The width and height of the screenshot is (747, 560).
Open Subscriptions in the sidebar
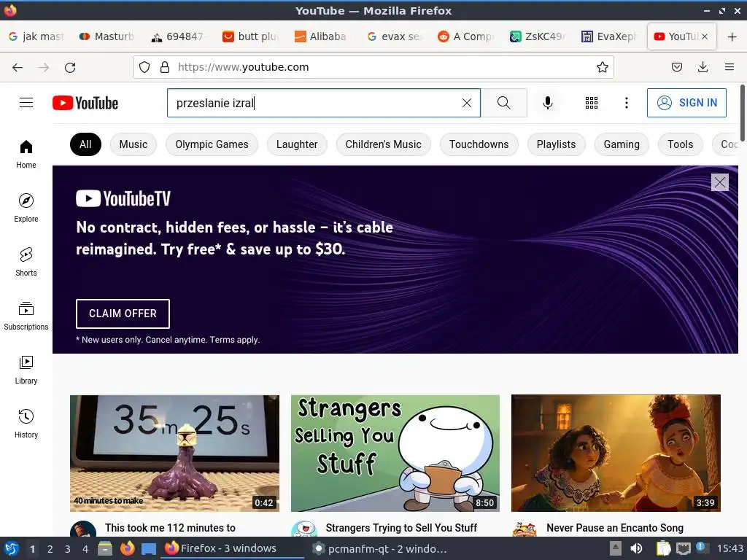pyautogui.click(x=26, y=316)
